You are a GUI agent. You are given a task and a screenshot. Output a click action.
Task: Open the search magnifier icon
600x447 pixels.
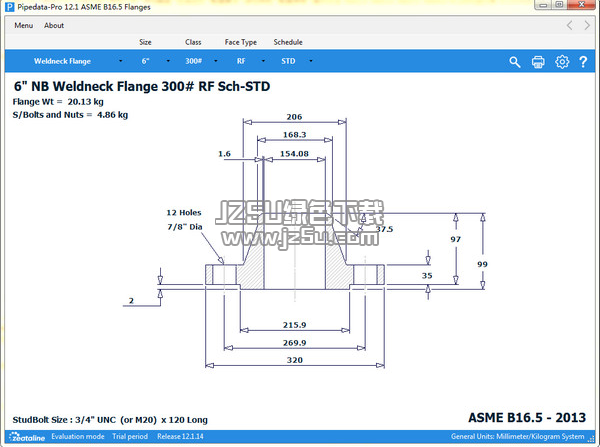(515, 62)
